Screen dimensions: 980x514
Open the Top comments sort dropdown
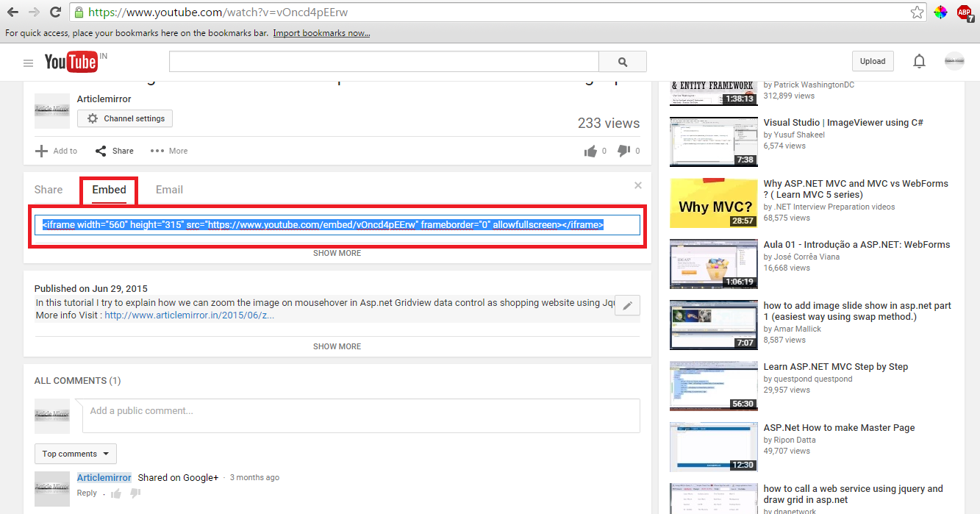(x=75, y=454)
